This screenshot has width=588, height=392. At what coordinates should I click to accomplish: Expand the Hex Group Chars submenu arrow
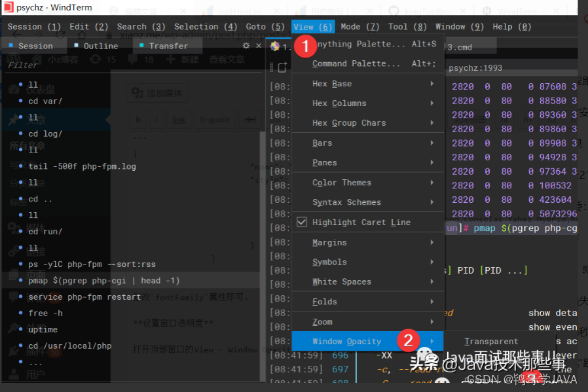[432, 122]
